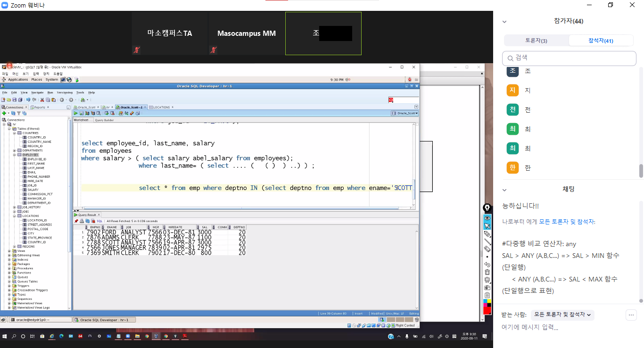Open the 모든 토론자 및 참석자 recipient dropdown
The image size is (644, 348).
(x=563, y=315)
